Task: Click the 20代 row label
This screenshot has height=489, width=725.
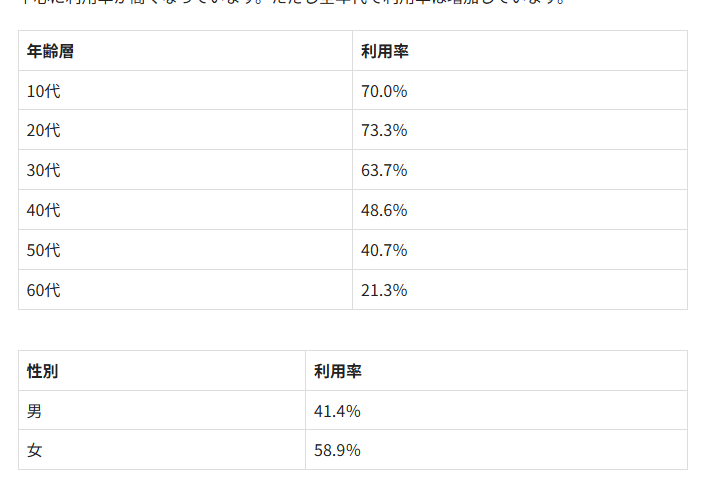Action: pyautogui.click(x=44, y=131)
